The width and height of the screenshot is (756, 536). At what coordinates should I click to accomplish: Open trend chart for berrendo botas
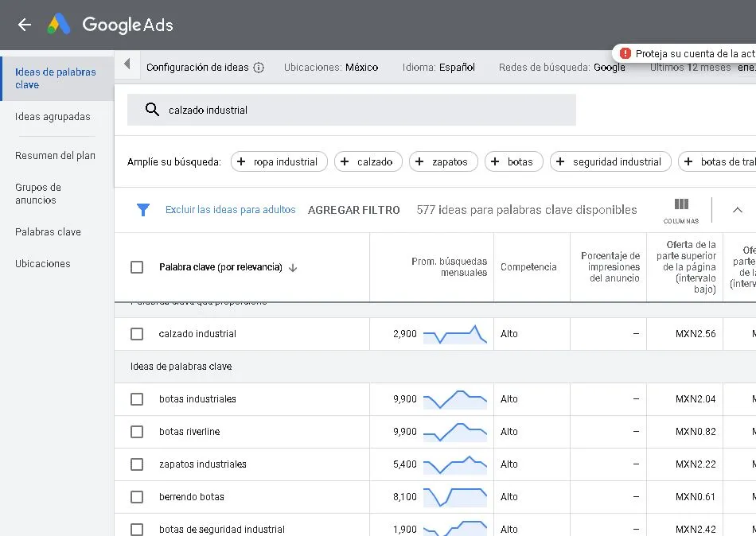point(454,496)
